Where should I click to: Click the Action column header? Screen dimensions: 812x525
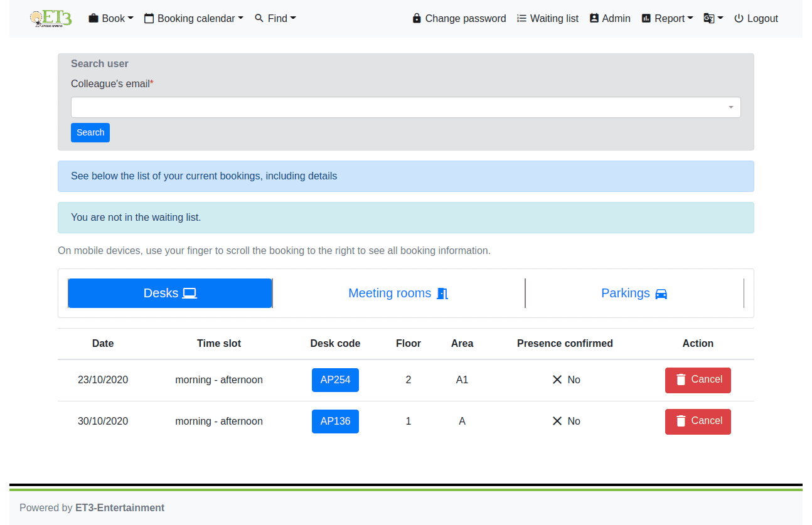click(x=698, y=344)
